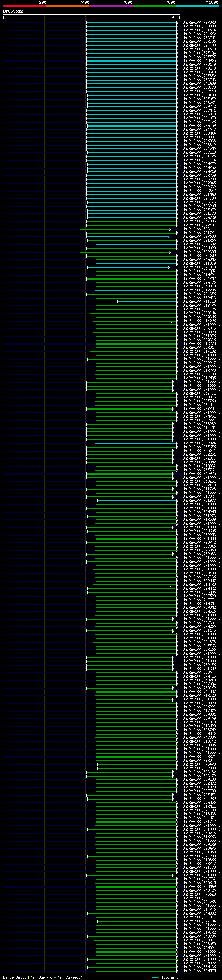Click the red 20% identity legend segment
Screen dimensions: 222x980
point(25,6)
